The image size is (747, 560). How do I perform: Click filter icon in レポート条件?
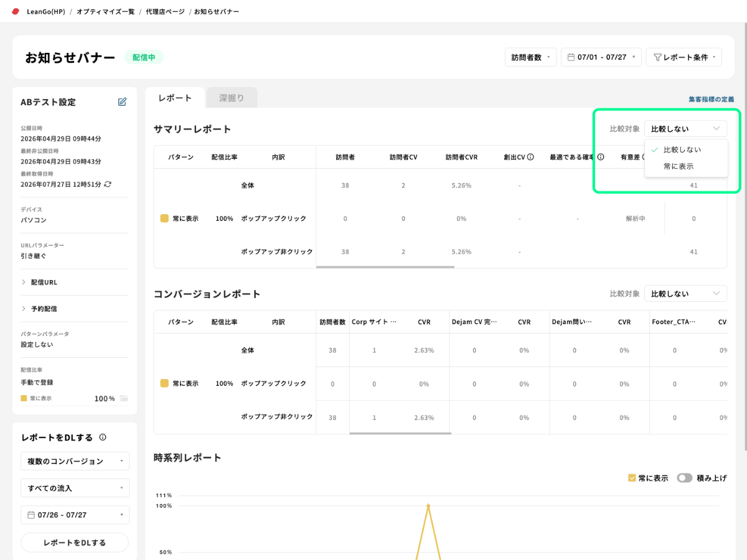657,57
